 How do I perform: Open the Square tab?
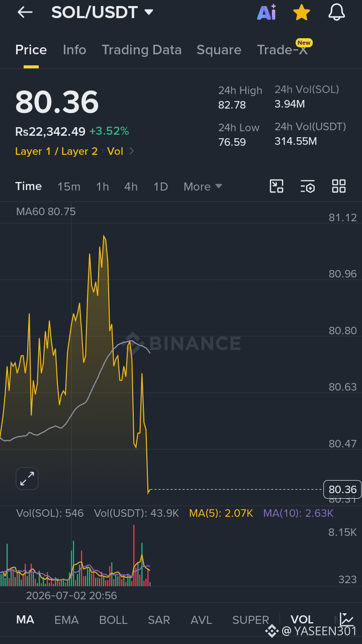tap(219, 50)
